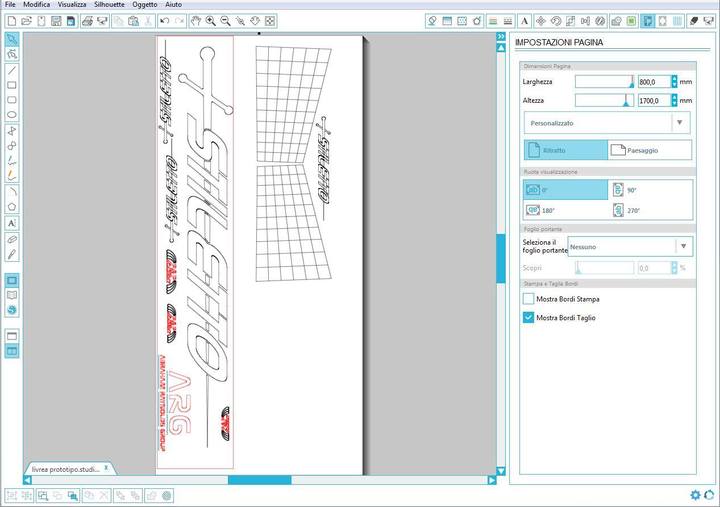This screenshot has width=720, height=507.
Task: Open the Visualizza menu
Action: 72,4
